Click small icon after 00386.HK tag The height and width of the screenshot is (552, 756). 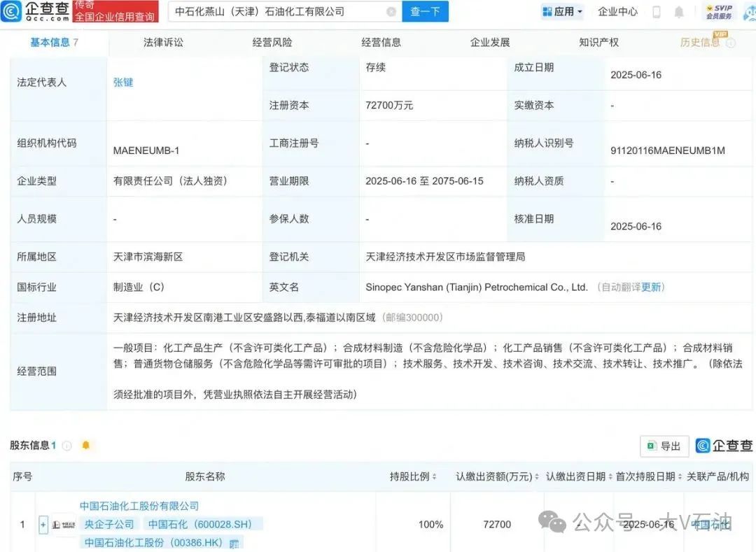[x=234, y=544]
